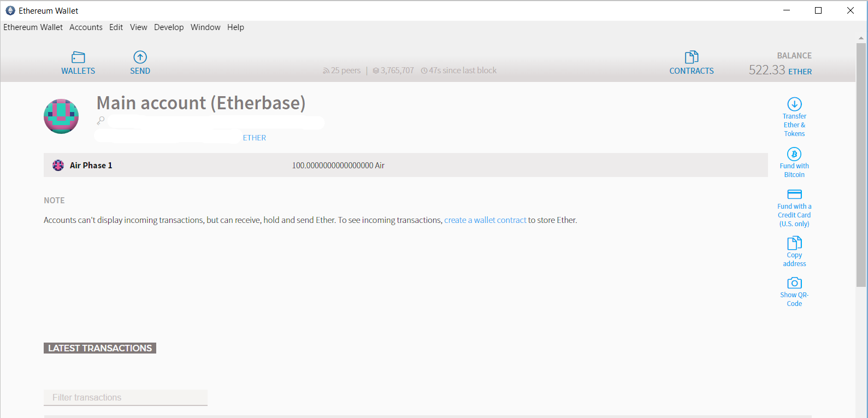868x418 pixels.
Task: Click Transfer Ether & Tokens icon
Action: pyautogui.click(x=794, y=104)
